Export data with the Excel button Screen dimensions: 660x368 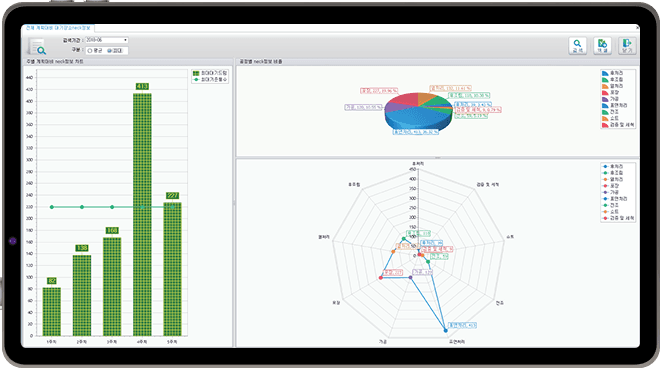click(x=602, y=45)
